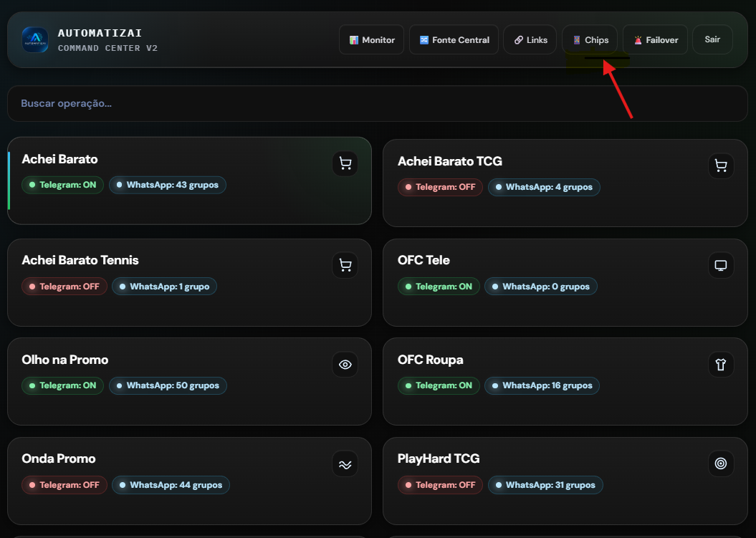Click Telegram: OFF badge in Onda Promo

tap(64, 485)
